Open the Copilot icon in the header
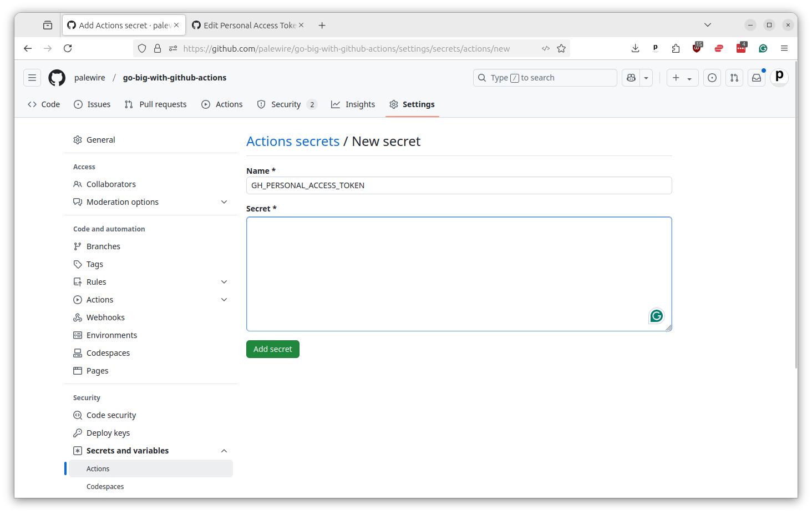Image resolution: width=812 pixels, height=514 pixels. point(631,78)
